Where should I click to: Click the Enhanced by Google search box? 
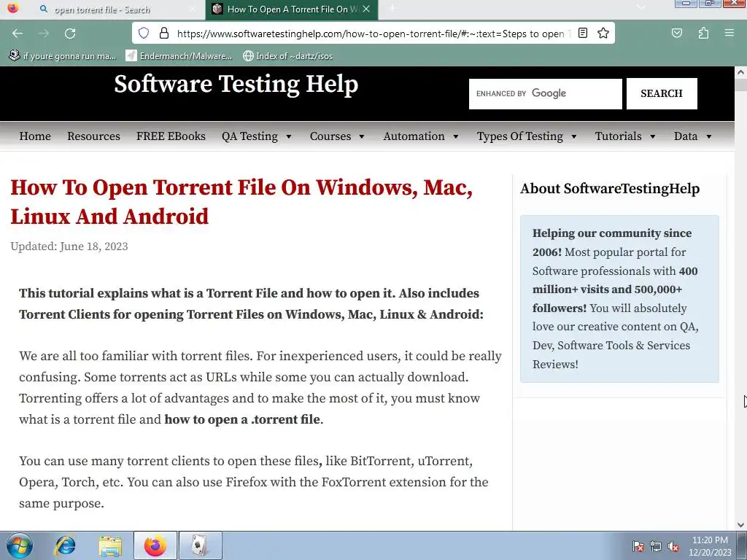coord(546,94)
